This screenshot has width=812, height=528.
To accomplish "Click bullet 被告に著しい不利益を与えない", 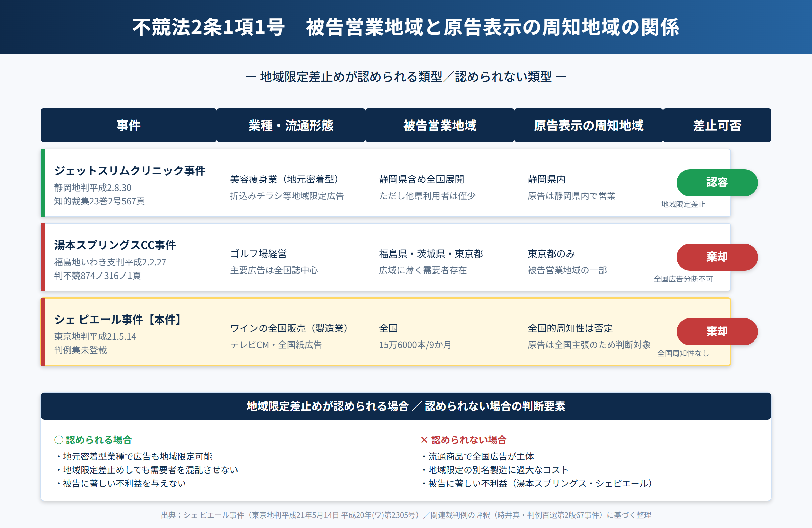I will pos(121,483).
